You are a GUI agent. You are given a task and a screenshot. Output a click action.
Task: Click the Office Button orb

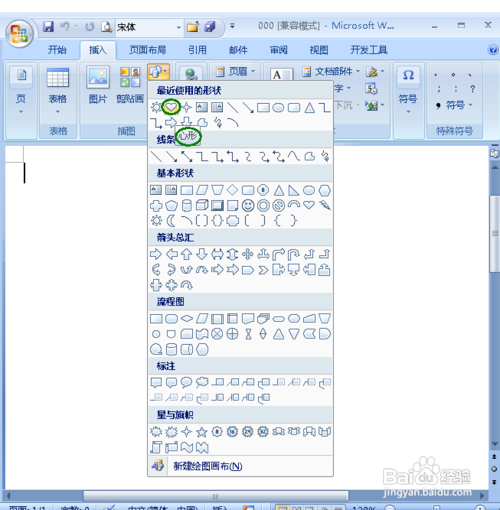tap(19, 33)
